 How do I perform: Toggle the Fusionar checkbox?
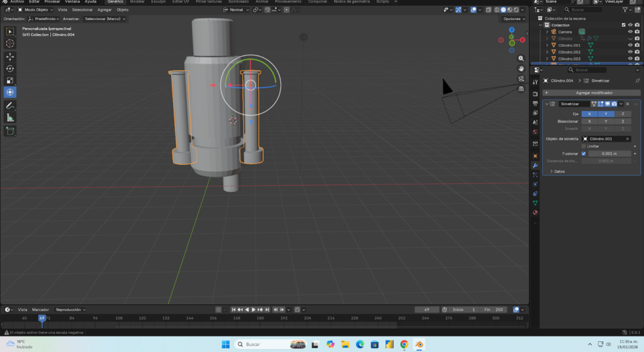[584, 153]
